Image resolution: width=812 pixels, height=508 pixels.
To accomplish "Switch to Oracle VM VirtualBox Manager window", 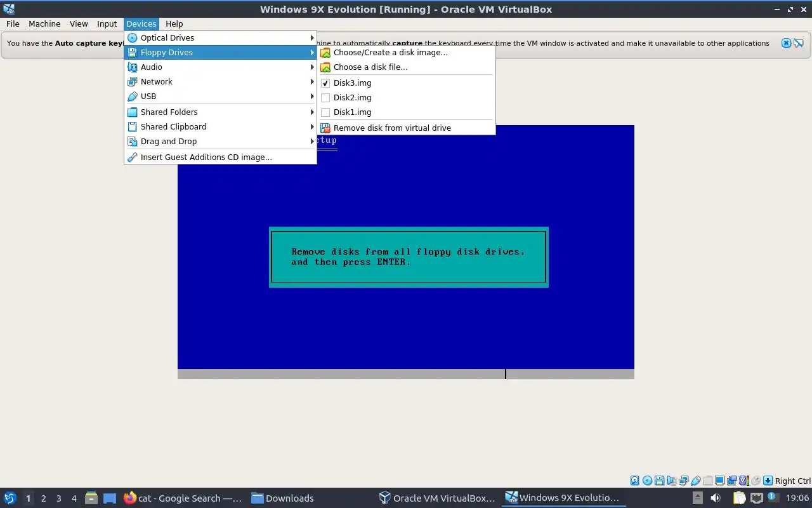I will tap(437, 498).
